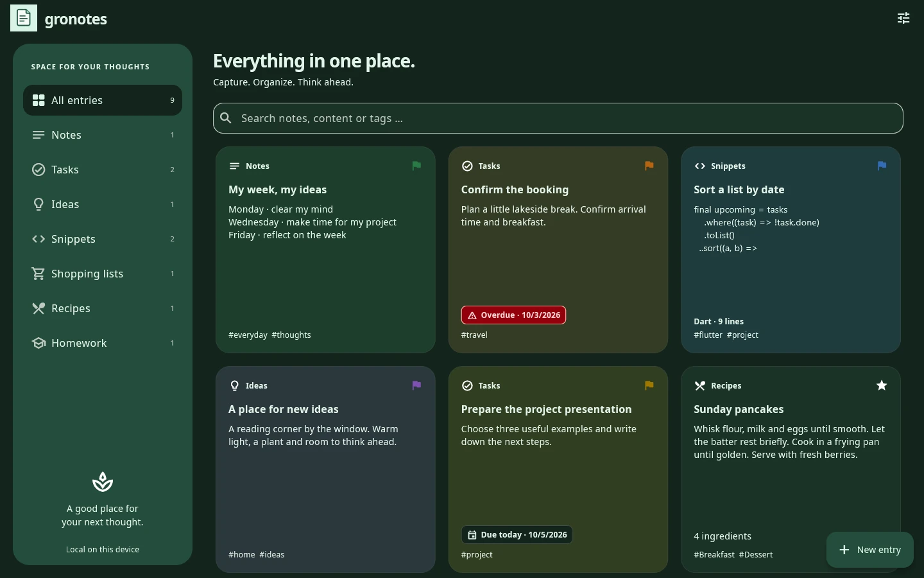Click the #home tag
The height and width of the screenshot is (578, 924).
tap(242, 555)
